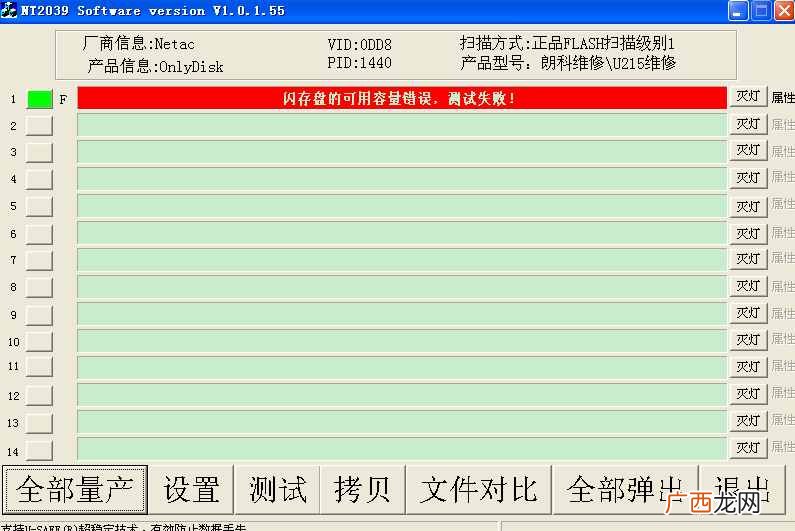Click the port 8 status box
This screenshot has width=795, height=531.
[40, 288]
